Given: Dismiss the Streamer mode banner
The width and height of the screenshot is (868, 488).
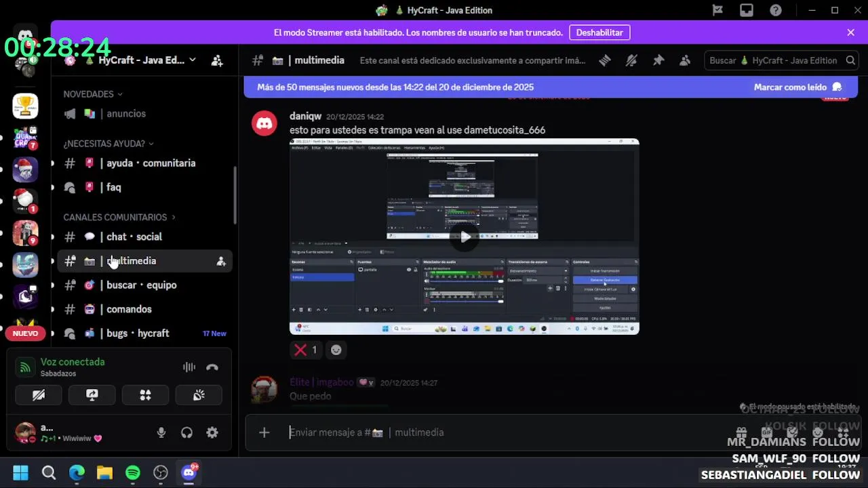Looking at the screenshot, I should (x=850, y=33).
